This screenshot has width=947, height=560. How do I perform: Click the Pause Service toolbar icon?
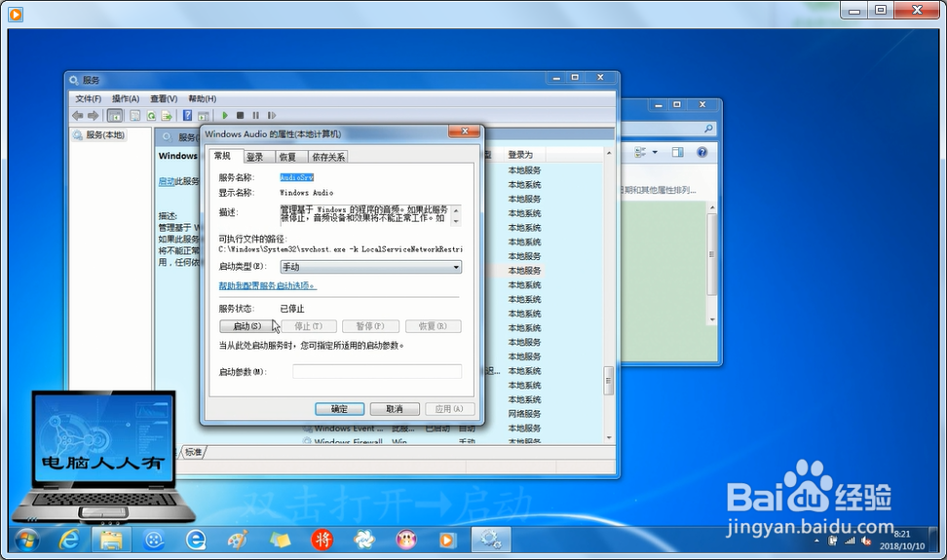pos(255,115)
